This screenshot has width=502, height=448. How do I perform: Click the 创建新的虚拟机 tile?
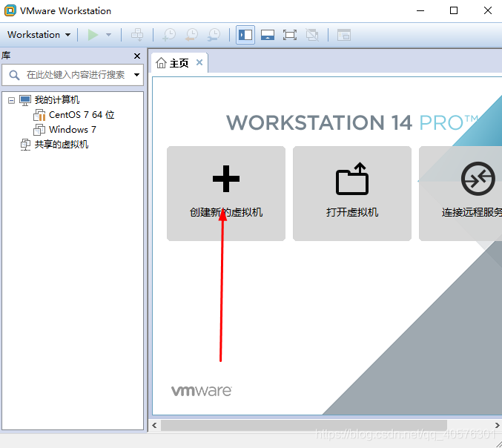[226, 194]
